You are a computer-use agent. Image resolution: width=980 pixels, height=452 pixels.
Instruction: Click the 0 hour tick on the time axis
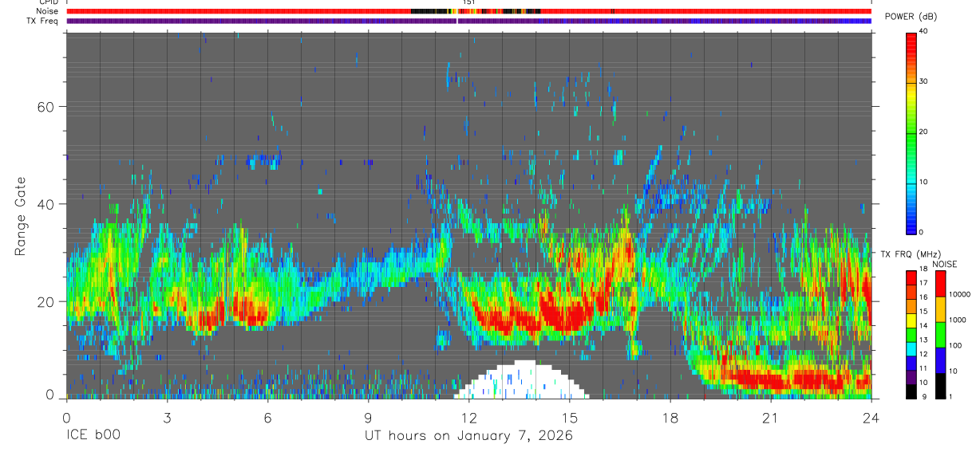click(x=66, y=418)
